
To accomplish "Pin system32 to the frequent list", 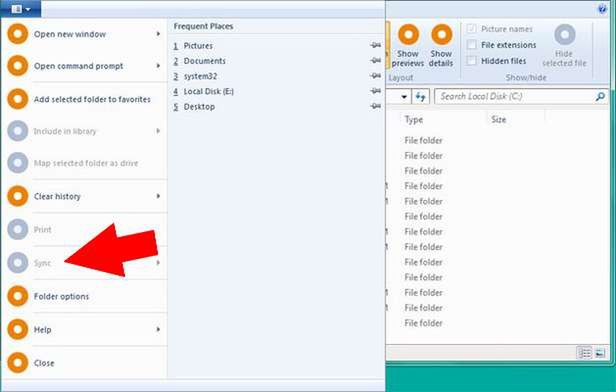I will click(x=376, y=75).
